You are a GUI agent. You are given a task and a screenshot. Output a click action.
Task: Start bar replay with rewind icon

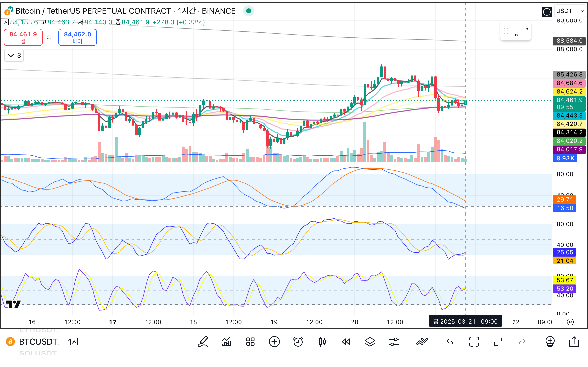coord(346,342)
